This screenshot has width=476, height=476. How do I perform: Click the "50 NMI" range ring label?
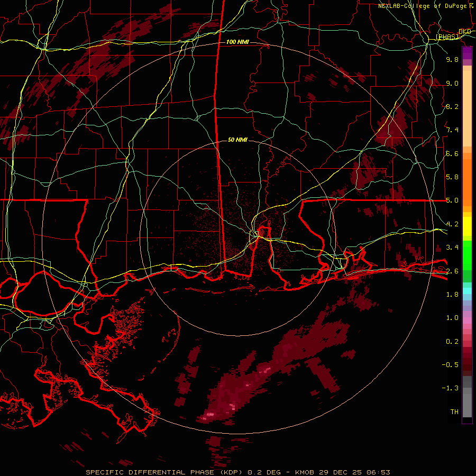[x=237, y=140]
